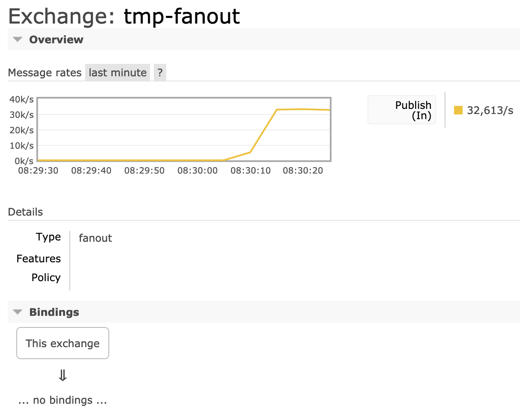
Task: Click the triangle icon beside Bindings
Action: tap(18, 312)
